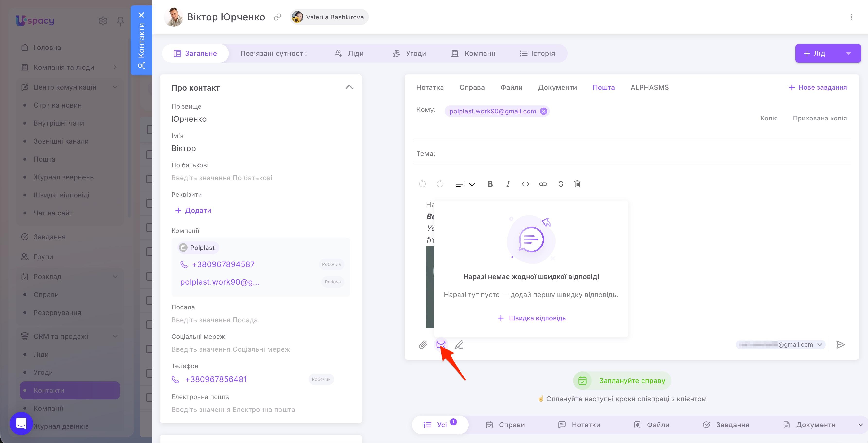
Task: Click the signature pen icon
Action: point(459,345)
